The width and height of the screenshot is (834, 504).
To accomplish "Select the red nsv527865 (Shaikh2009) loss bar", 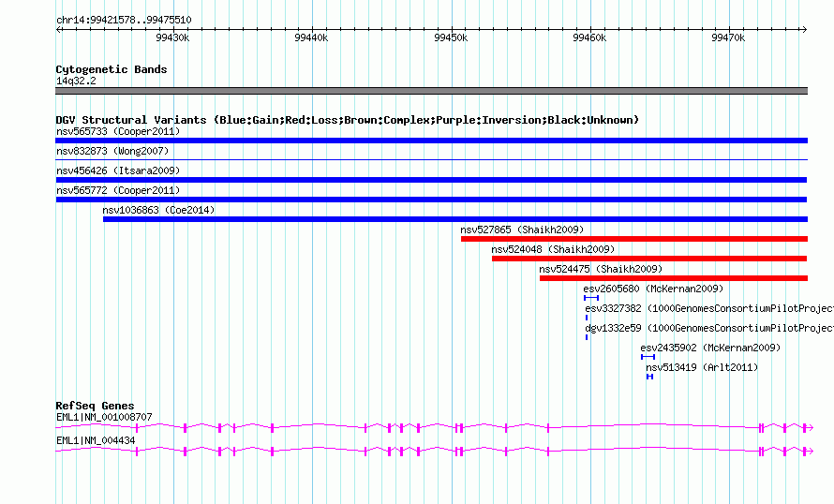I will click(x=634, y=239).
